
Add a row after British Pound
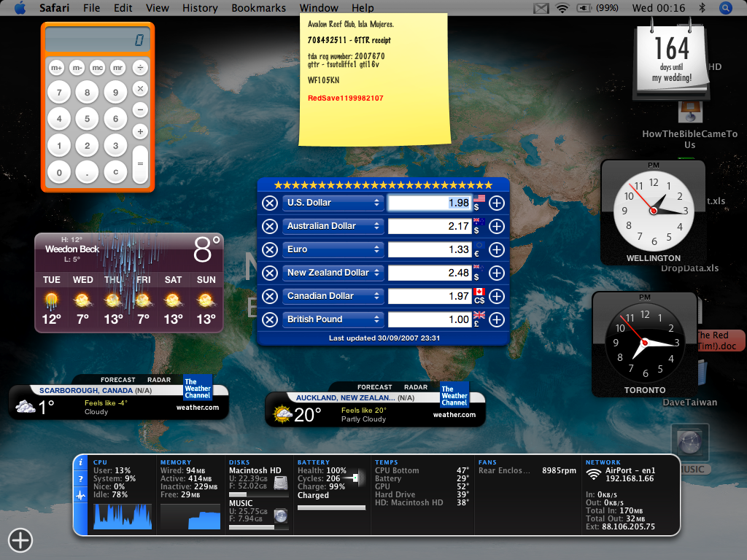tap(496, 319)
